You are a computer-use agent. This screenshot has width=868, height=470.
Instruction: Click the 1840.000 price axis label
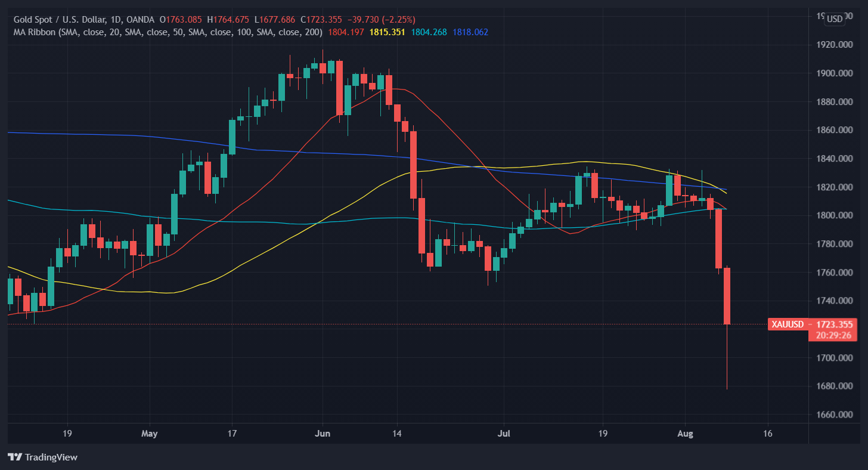(835, 159)
